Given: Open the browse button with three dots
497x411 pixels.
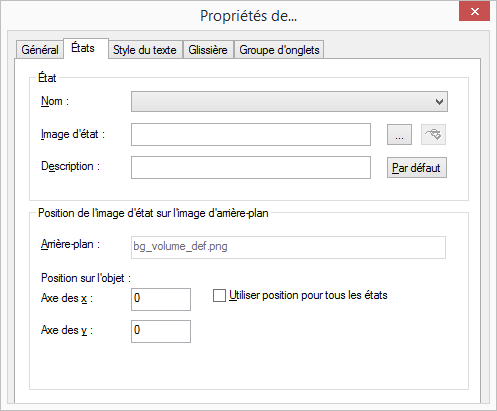Looking at the screenshot, I should (x=399, y=135).
